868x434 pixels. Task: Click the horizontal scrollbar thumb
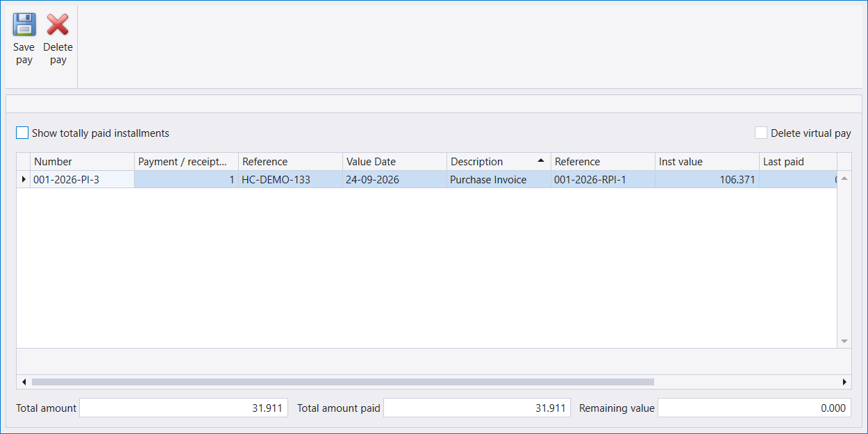[343, 382]
